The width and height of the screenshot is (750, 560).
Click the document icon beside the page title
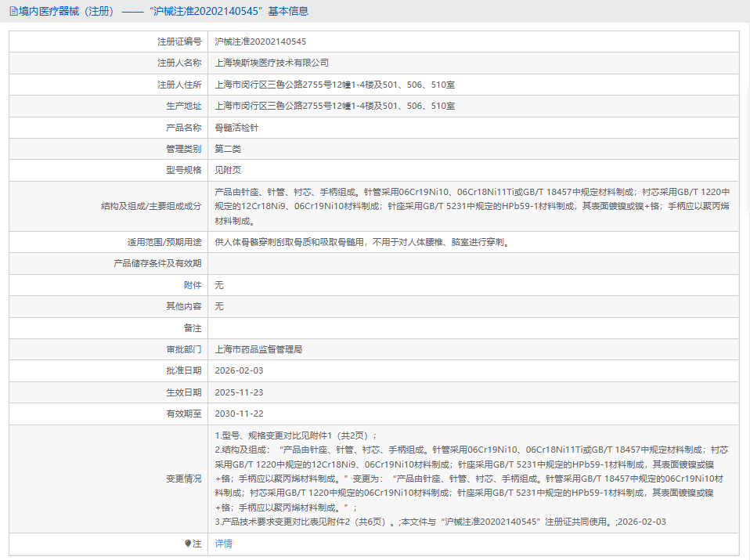13,11
